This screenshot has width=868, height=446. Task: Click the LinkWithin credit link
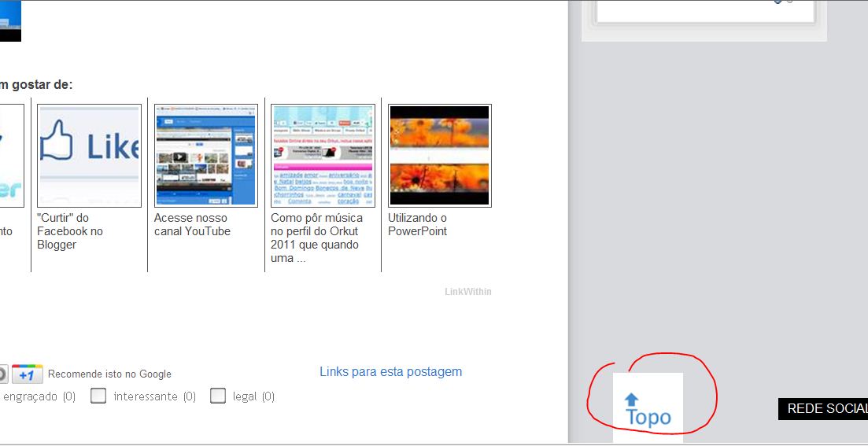(467, 292)
